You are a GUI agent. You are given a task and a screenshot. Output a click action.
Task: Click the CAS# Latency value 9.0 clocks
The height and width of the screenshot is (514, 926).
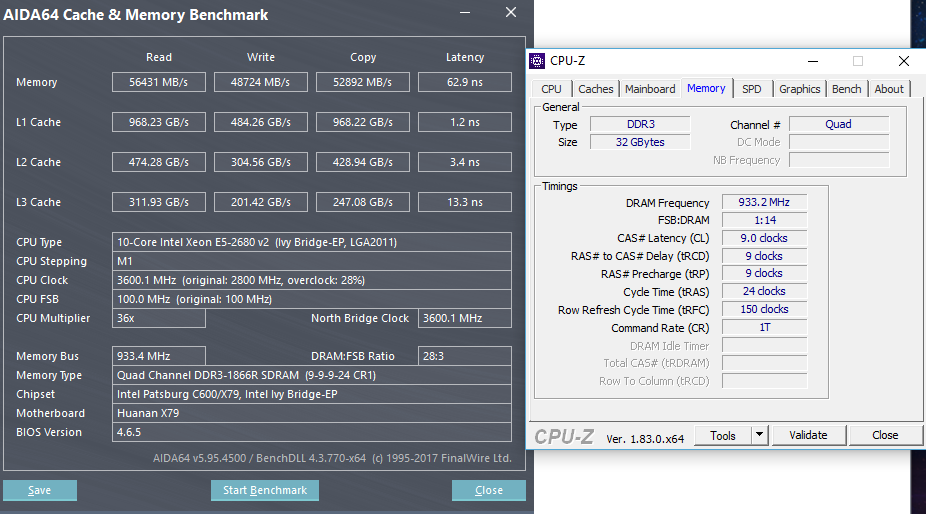pyautogui.click(x=764, y=238)
